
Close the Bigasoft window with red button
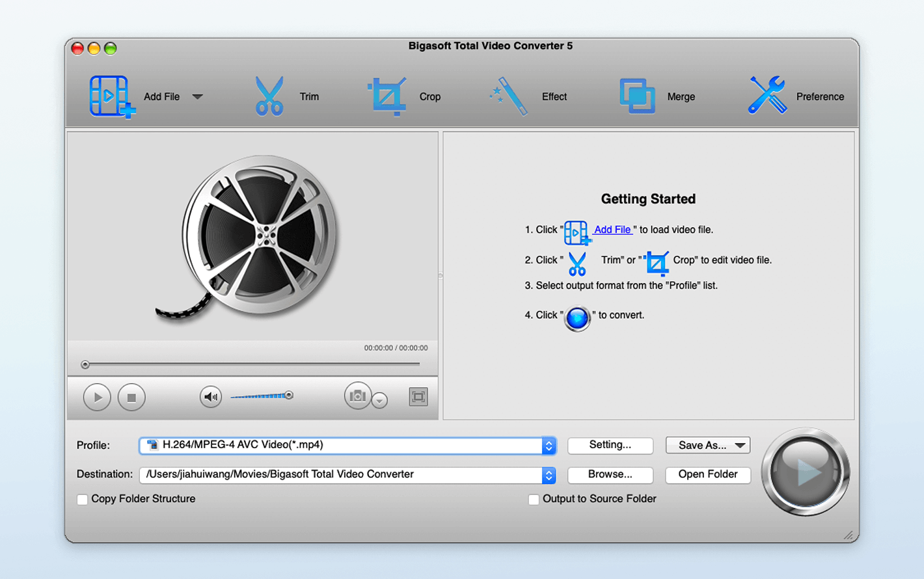point(77,48)
